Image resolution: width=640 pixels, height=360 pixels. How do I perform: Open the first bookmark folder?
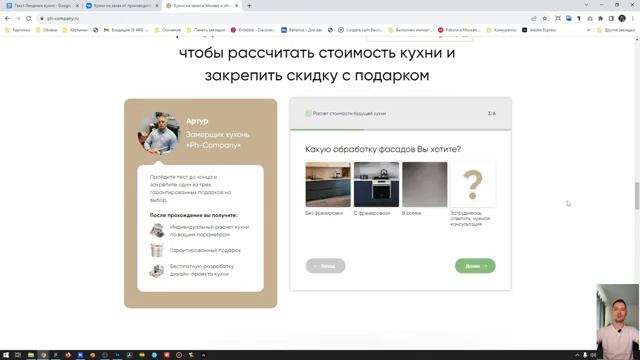(17, 30)
